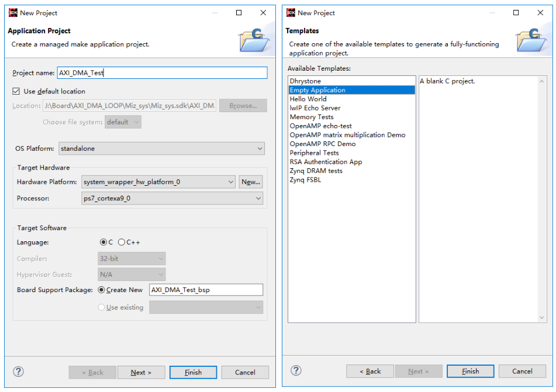Click 'A blank C project.' description text

click(x=447, y=81)
